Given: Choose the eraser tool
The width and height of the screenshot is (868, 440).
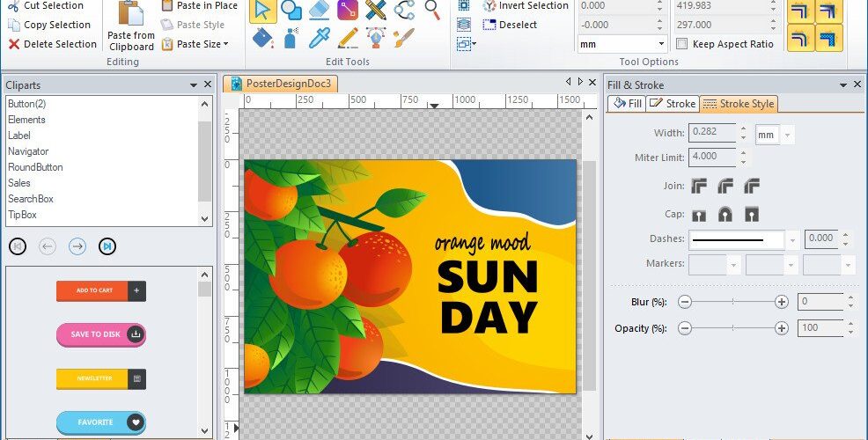Looking at the screenshot, I should [320, 9].
